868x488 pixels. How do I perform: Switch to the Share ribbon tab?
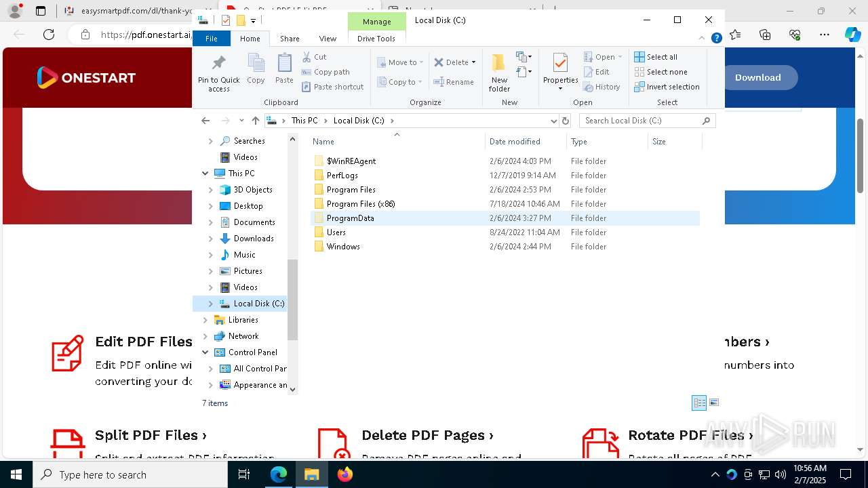click(x=290, y=39)
